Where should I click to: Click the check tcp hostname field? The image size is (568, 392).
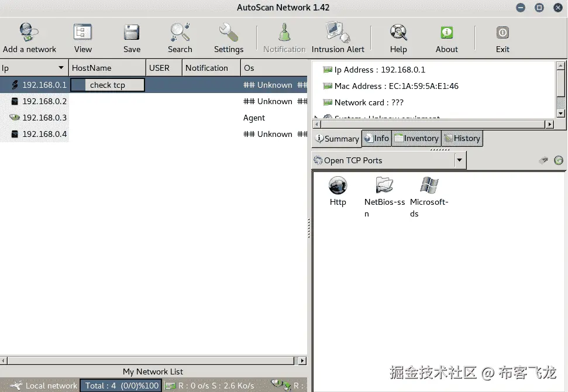click(107, 85)
